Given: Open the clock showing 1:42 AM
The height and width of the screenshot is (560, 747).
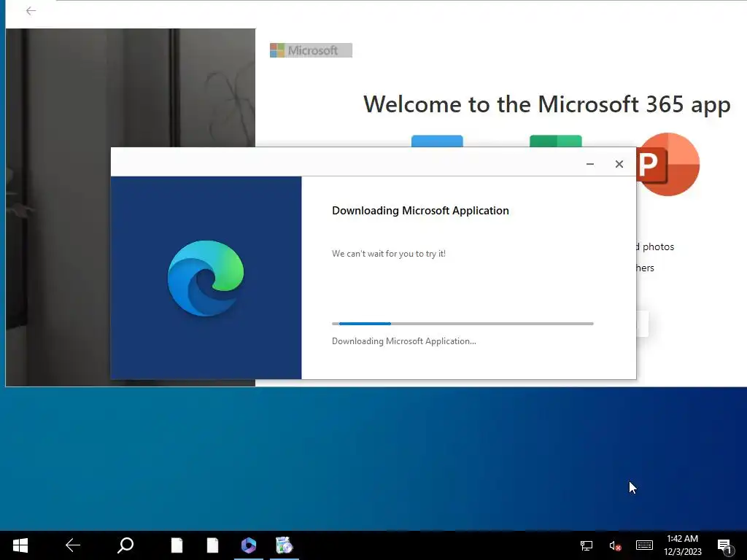Looking at the screenshot, I should pos(683,545).
